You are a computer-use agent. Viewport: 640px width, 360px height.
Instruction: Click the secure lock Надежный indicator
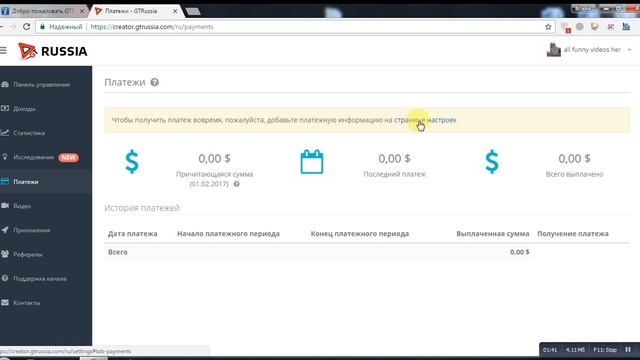(x=61, y=27)
